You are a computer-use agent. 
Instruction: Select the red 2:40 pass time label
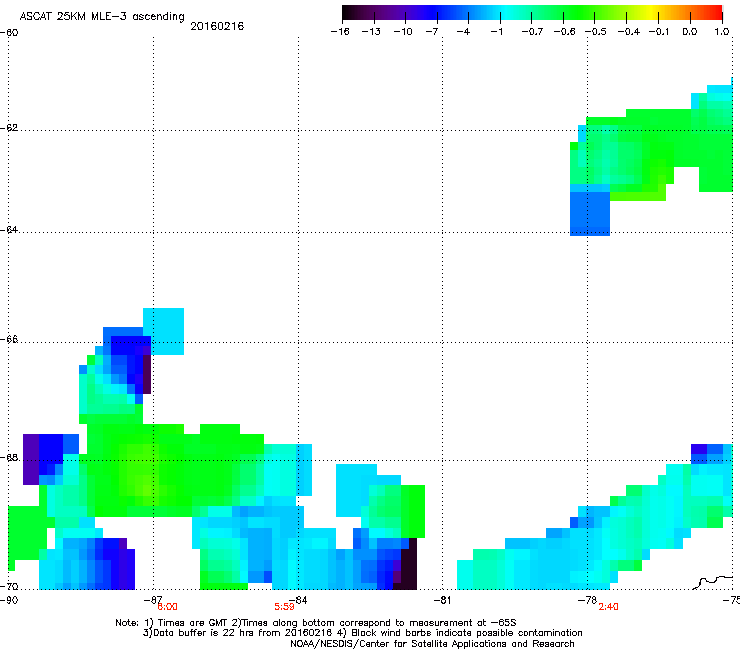(x=608, y=607)
